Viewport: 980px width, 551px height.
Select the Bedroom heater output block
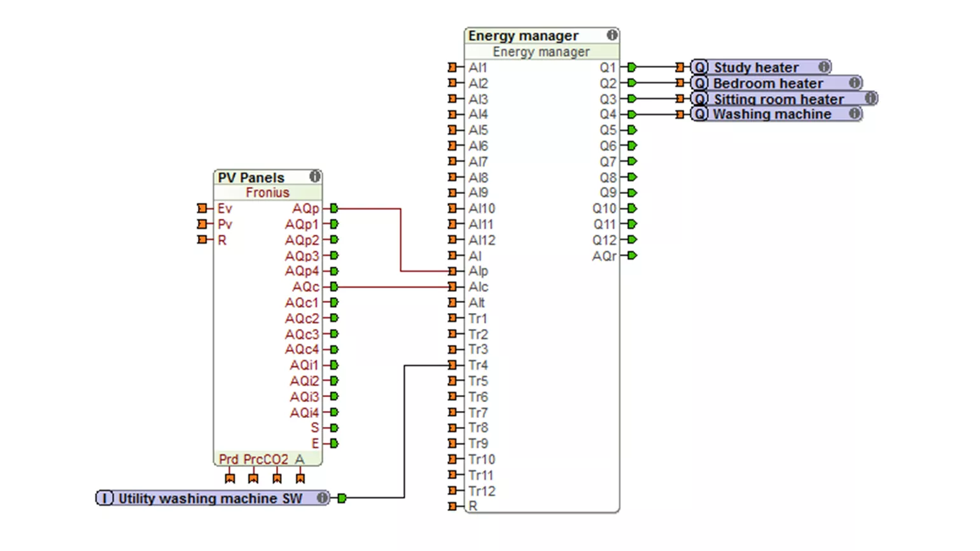[x=776, y=83]
